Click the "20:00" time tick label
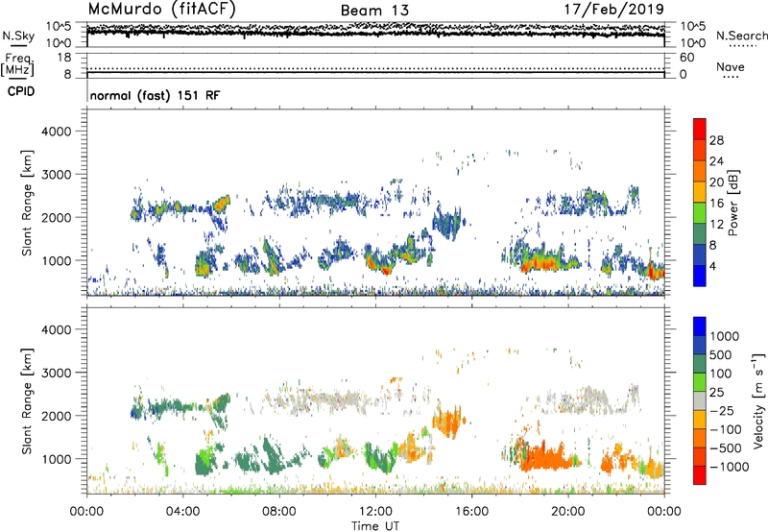This screenshot has height=532, width=768. (567, 512)
